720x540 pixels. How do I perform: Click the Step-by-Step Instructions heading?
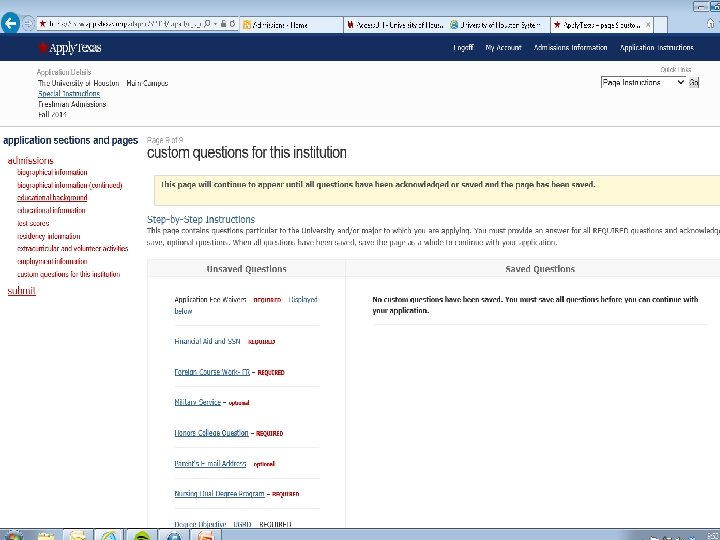click(201, 219)
